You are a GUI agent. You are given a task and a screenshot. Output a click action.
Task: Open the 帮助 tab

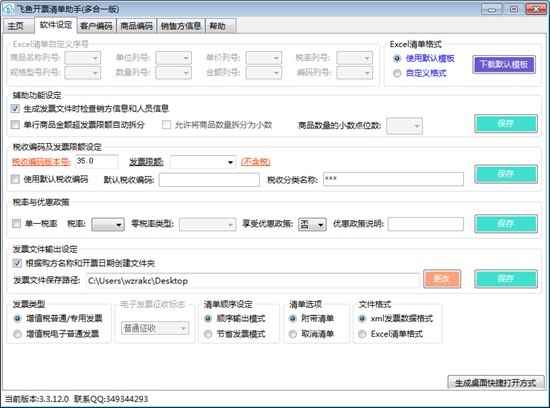220,26
